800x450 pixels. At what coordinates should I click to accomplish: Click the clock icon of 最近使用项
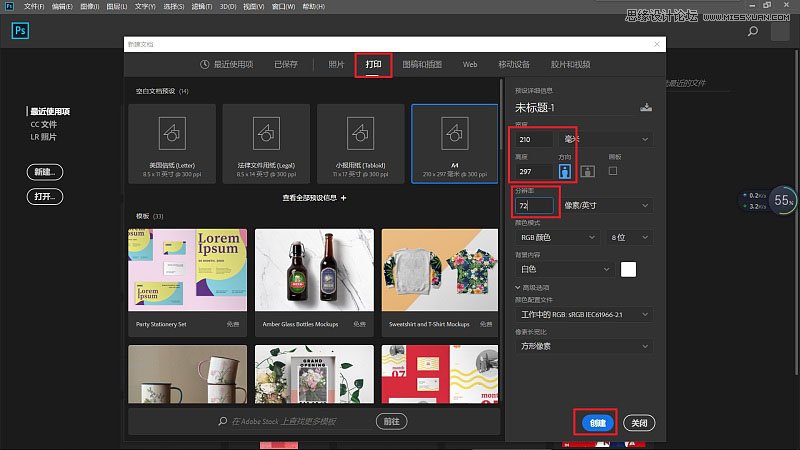point(205,64)
